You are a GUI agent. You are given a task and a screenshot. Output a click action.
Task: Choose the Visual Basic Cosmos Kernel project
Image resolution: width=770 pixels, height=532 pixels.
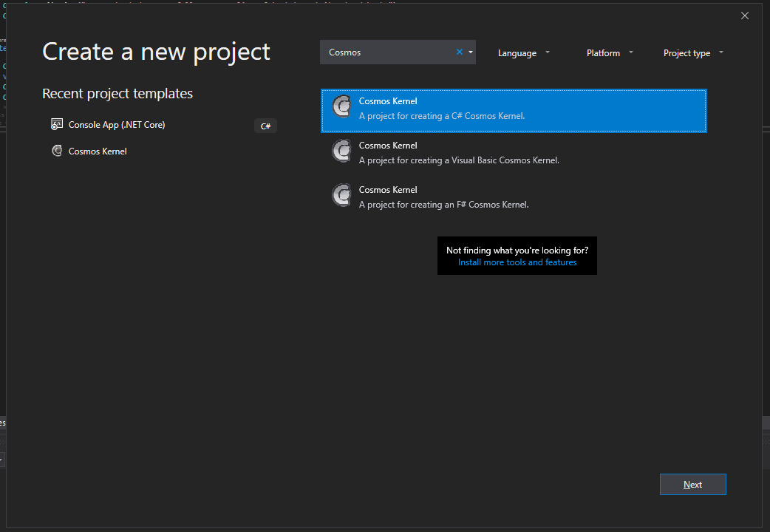tap(514, 152)
